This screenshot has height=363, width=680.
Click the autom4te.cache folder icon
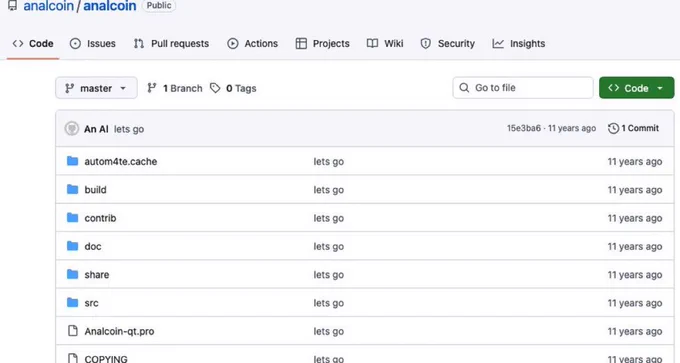click(x=72, y=161)
